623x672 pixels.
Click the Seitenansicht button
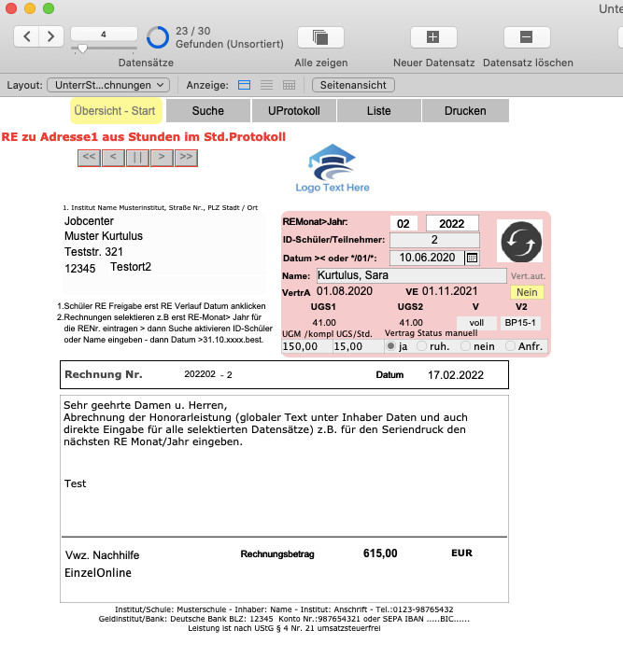coord(353,85)
